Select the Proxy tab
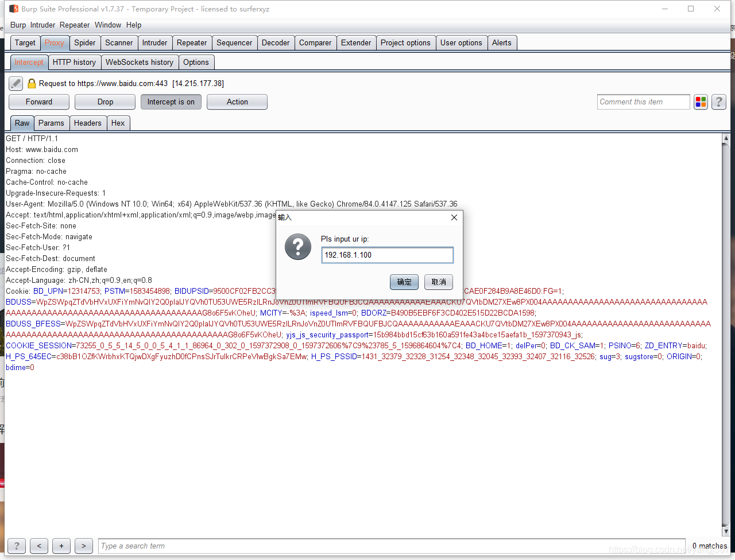Viewport: 735px width, 560px height. pyautogui.click(x=55, y=43)
